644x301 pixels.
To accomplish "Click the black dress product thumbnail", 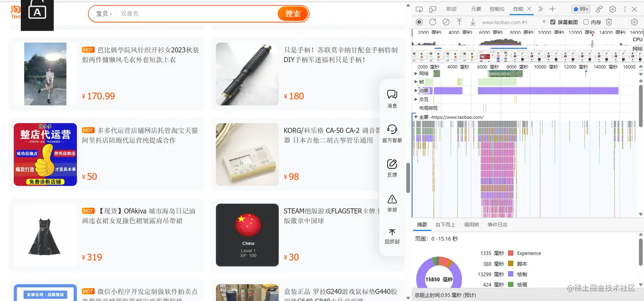I will (45, 235).
